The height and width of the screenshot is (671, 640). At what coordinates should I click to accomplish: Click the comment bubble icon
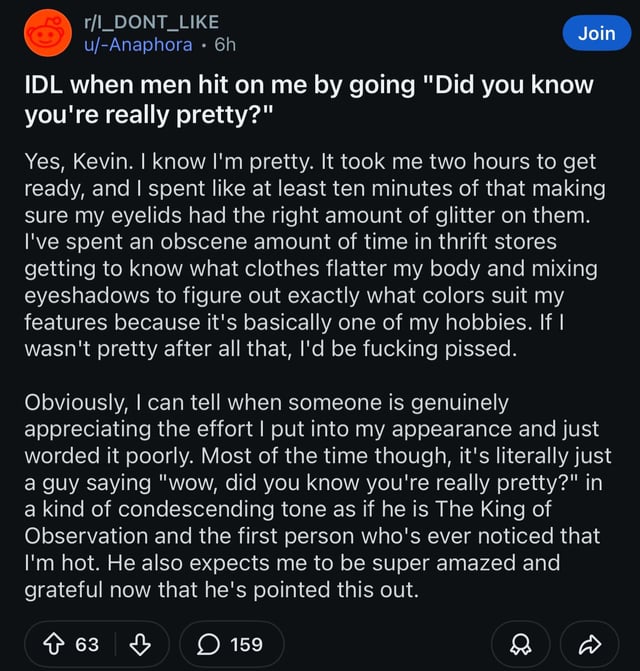tap(206, 645)
